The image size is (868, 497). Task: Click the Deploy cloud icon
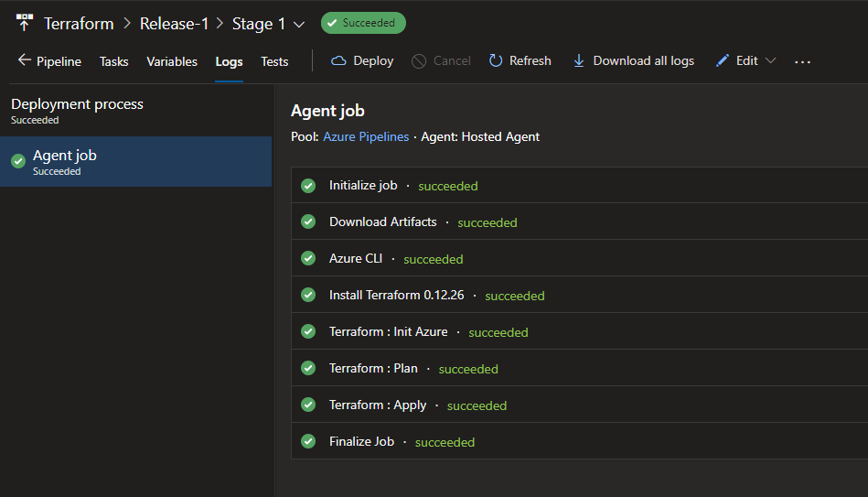click(x=338, y=61)
